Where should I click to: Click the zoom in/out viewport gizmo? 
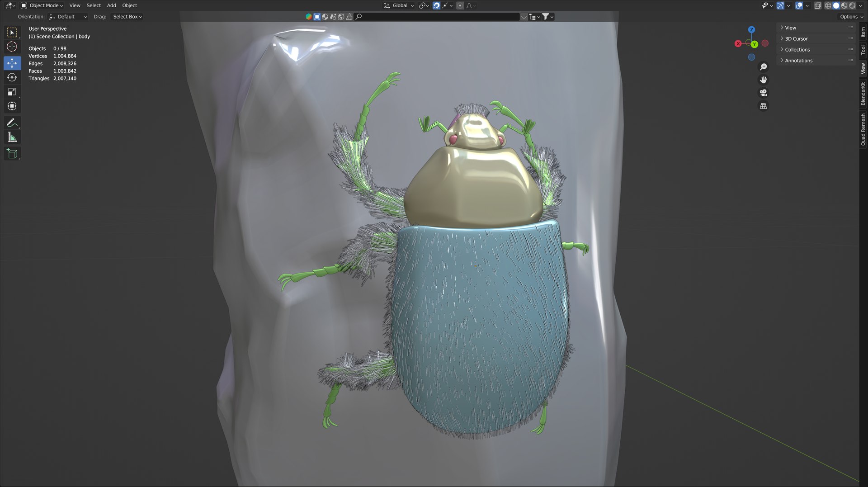(763, 67)
